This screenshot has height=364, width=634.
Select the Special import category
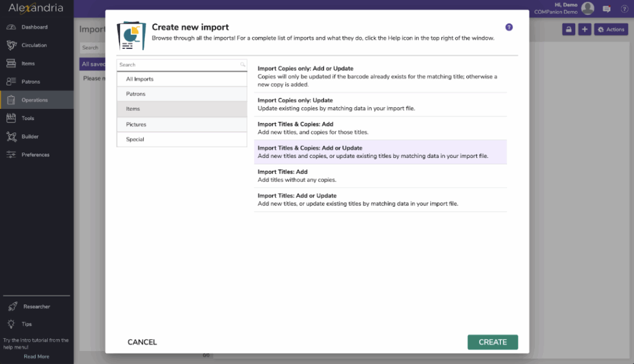[181, 139]
